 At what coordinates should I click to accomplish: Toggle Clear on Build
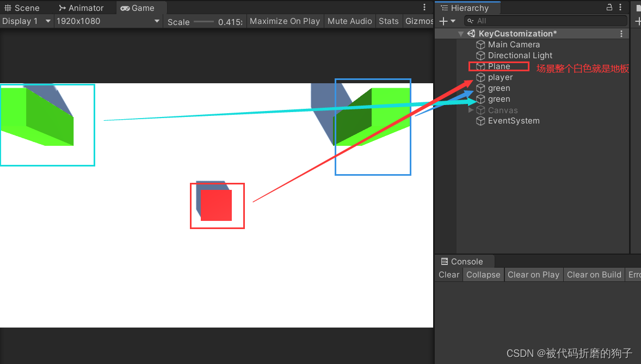(594, 274)
